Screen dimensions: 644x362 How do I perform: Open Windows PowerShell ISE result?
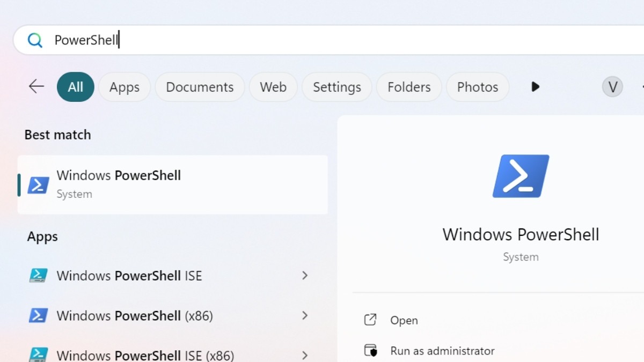pos(173,276)
